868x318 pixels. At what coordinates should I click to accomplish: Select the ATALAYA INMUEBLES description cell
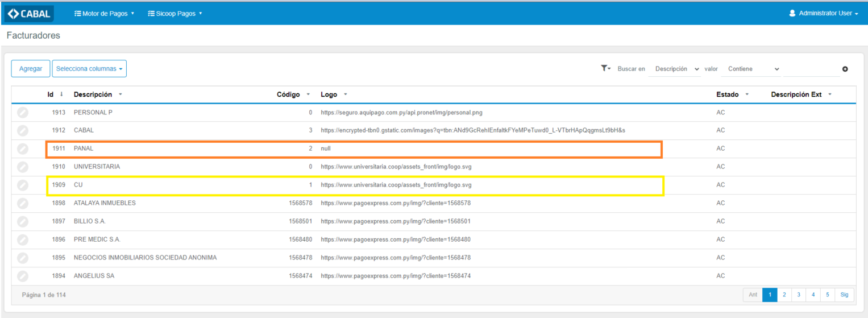pos(105,203)
